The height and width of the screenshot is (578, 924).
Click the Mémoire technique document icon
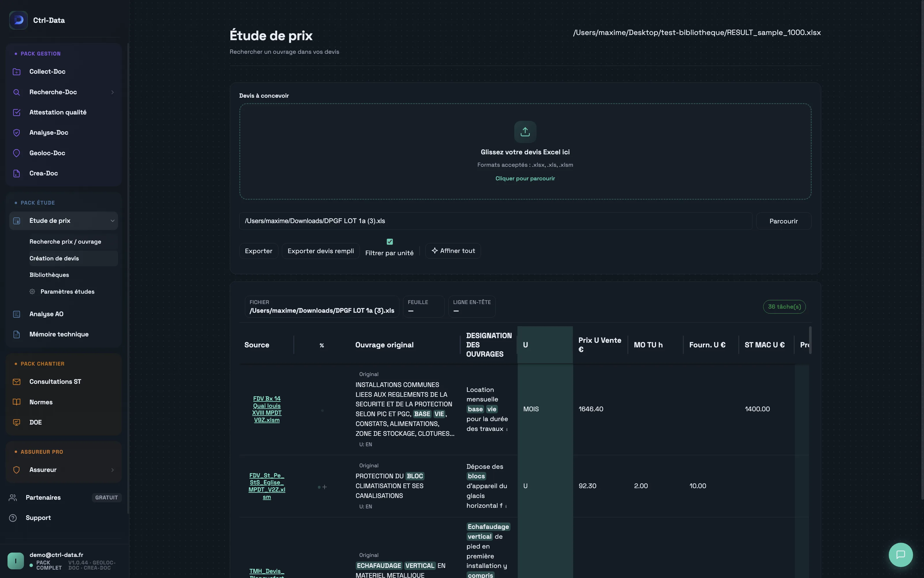(x=16, y=334)
